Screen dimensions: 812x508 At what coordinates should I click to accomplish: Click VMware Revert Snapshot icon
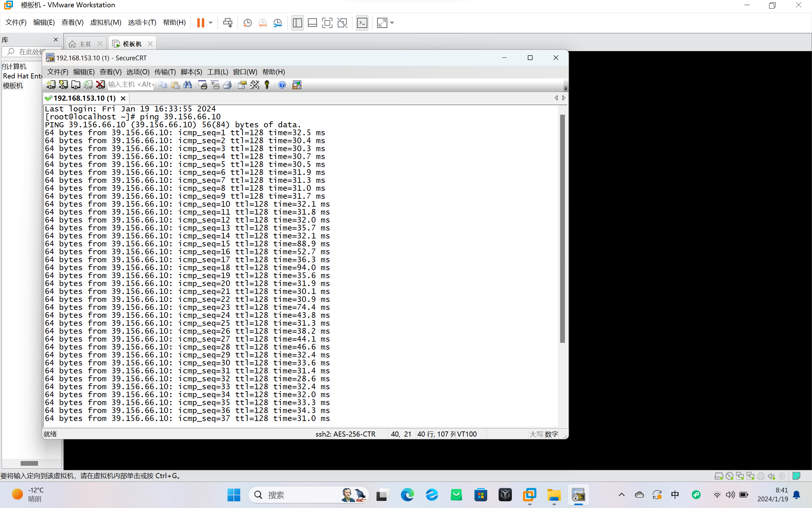262,23
